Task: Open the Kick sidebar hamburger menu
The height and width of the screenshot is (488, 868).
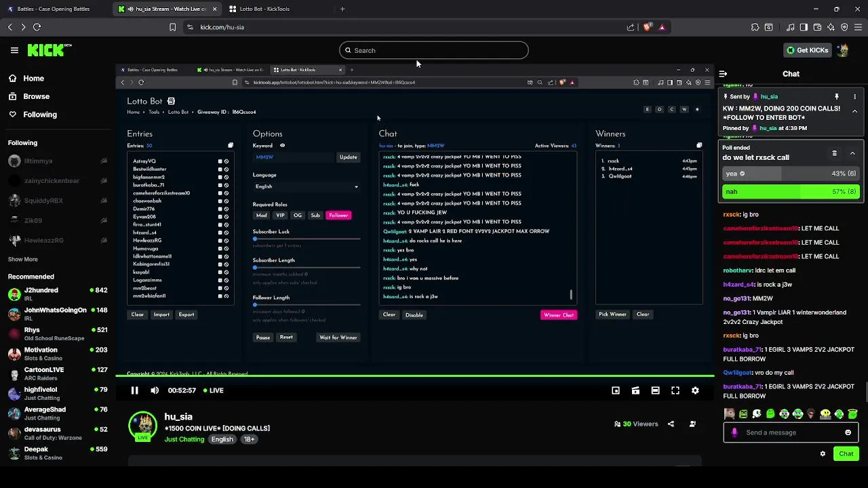Action: 14,50
